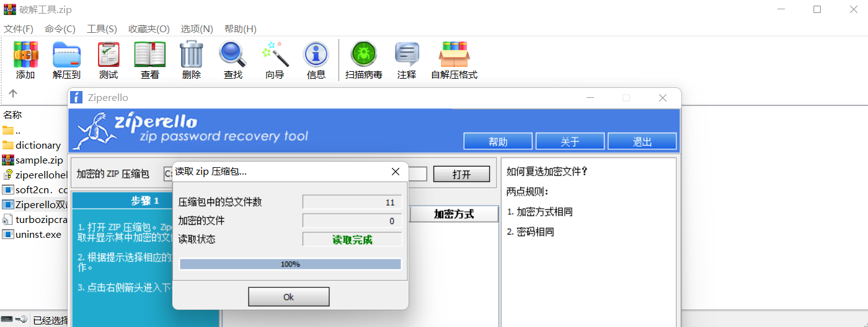Click the 添加 (Add) toolbar icon
The image size is (868, 327).
25,56
